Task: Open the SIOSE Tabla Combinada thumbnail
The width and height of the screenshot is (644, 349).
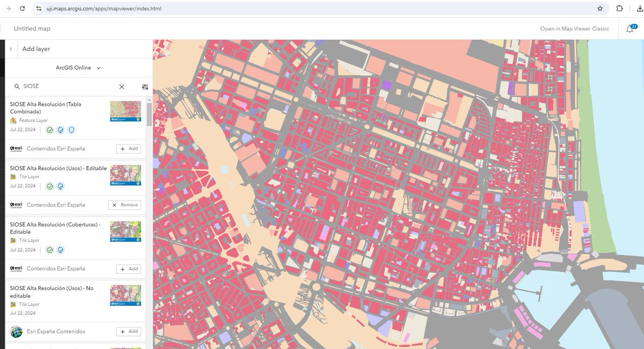Action: 126,112
